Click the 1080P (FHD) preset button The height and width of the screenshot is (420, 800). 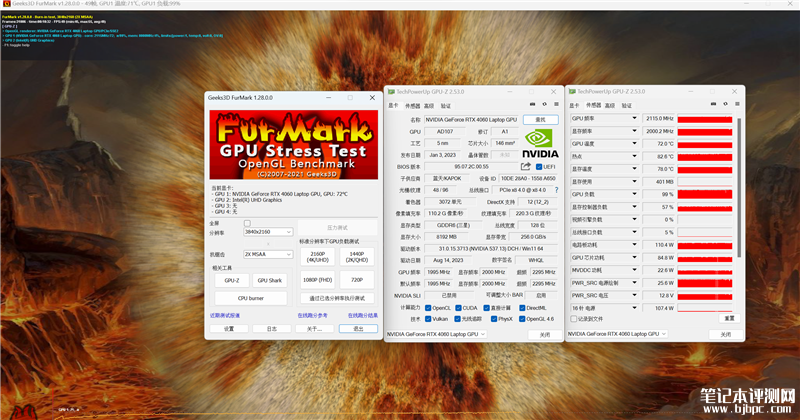point(317,280)
